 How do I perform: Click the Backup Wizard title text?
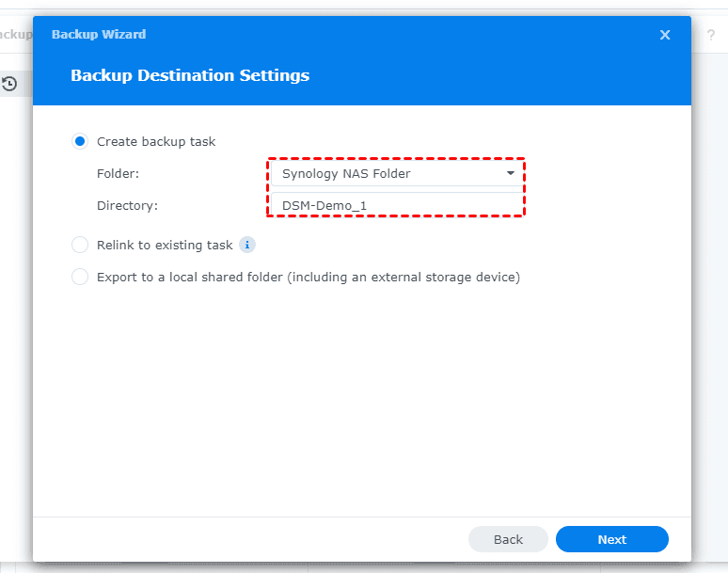point(99,35)
